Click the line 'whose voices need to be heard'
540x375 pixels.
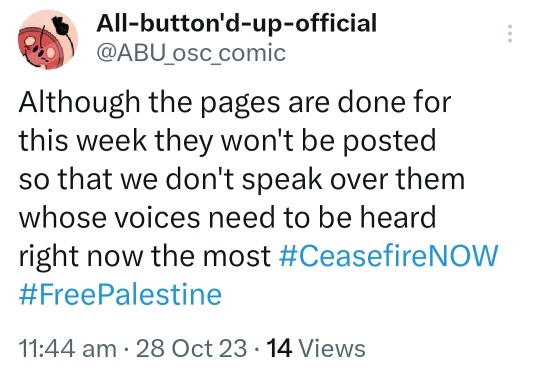pos(227,217)
